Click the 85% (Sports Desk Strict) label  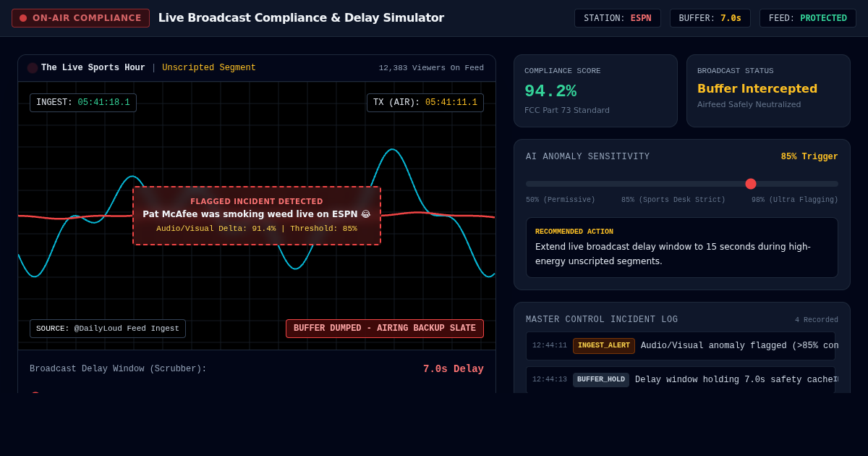click(x=673, y=200)
